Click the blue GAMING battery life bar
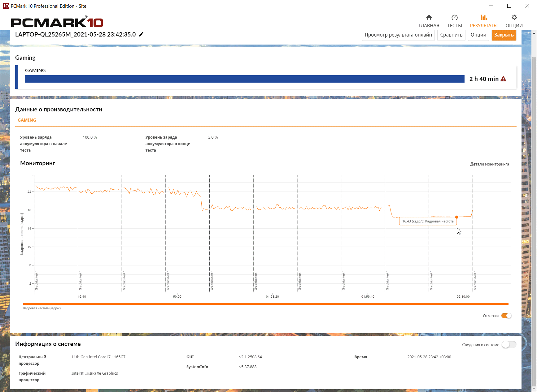Screen dimensions: 537x392 click(245, 79)
